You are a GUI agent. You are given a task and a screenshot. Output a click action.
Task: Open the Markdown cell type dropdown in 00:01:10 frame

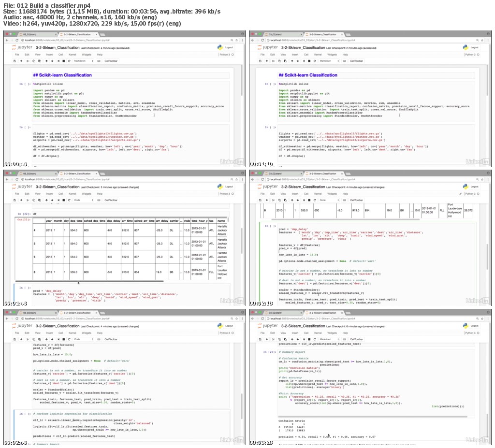pyautogui.click(x=329, y=61)
